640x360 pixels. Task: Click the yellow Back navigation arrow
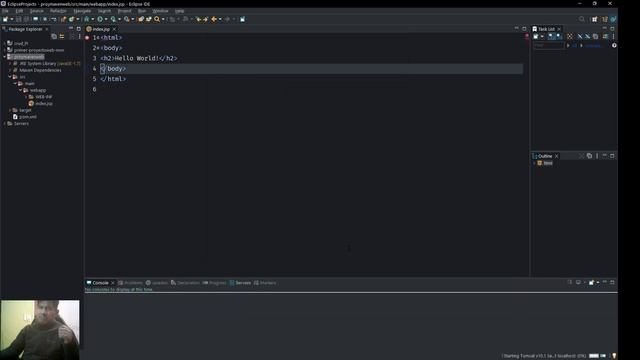tap(213, 19)
